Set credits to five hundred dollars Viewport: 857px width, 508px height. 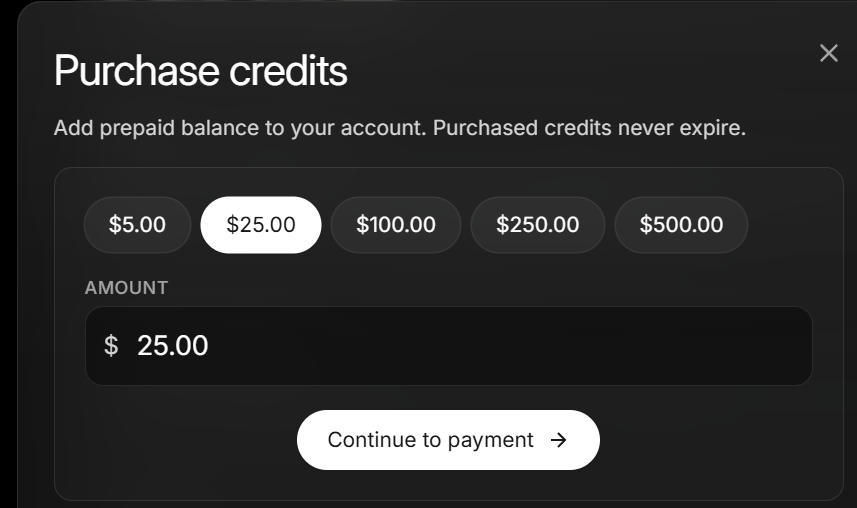pos(681,225)
